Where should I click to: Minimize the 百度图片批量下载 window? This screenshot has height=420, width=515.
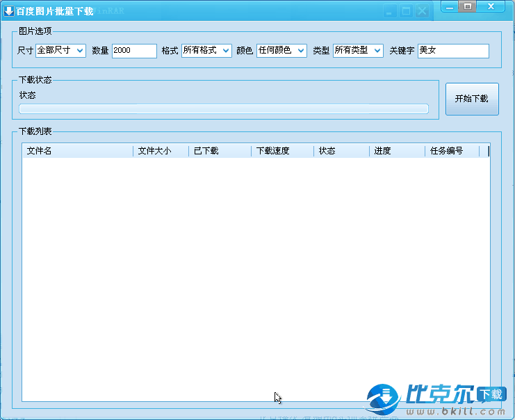pyautogui.click(x=450, y=6)
